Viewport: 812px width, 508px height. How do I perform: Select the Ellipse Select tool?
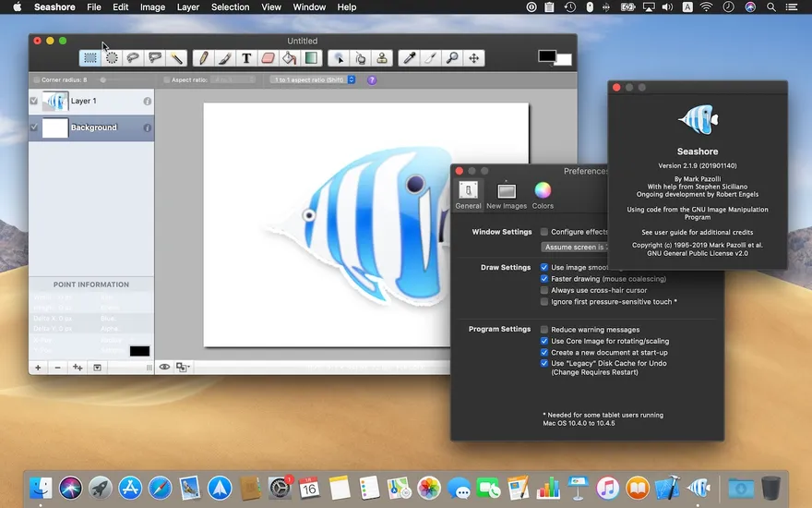pyautogui.click(x=112, y=58)
